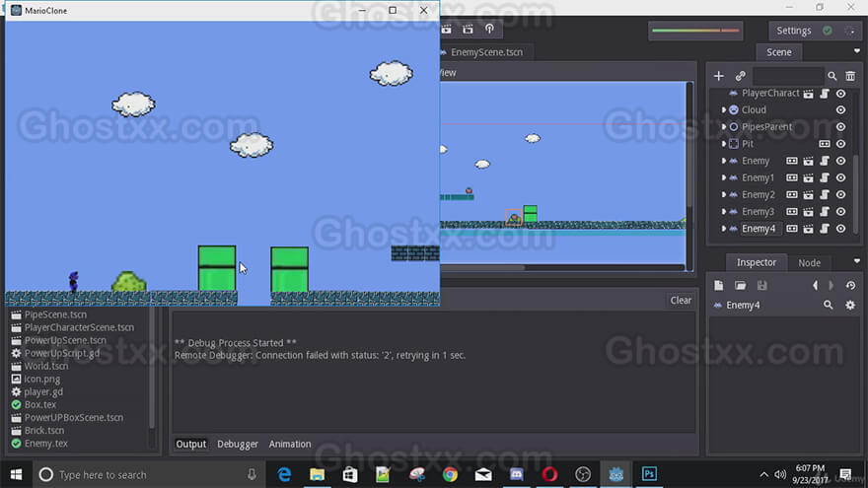Image resolution: width=868 pixels, height=488 pixels.
Task: Click the audio level meter bar
Action: (x=695, y=31)
